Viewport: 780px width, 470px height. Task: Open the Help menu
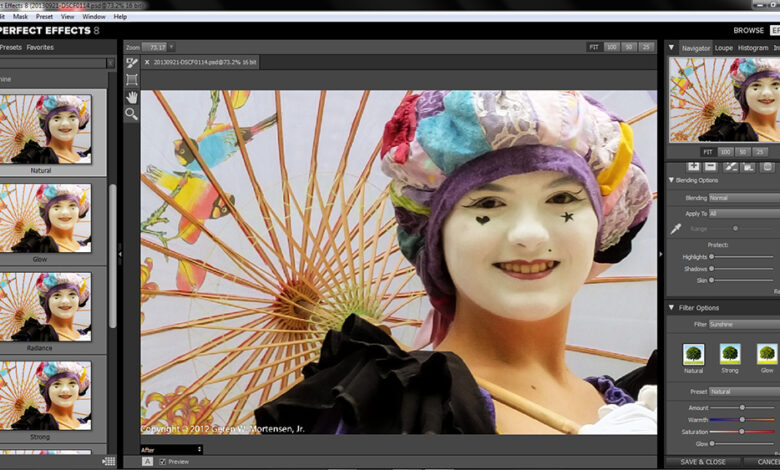pyautogui.click(x=120, y=16)
